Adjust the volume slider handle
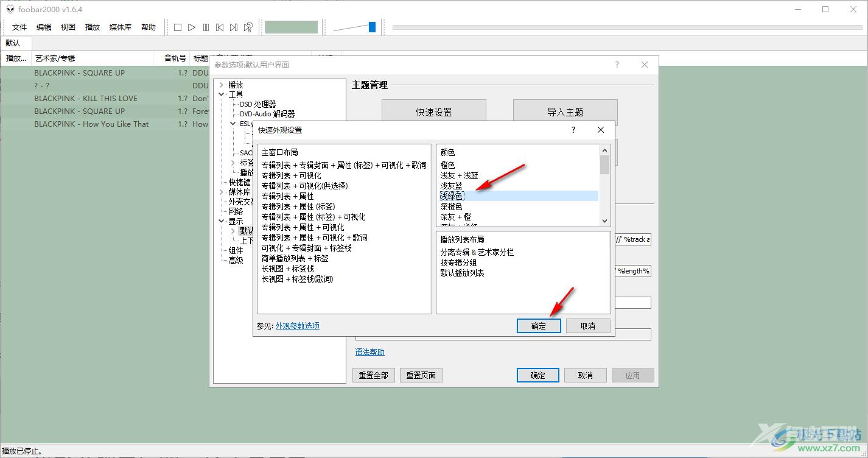This screenshot has width=868, height=458. tap(372, 27)
